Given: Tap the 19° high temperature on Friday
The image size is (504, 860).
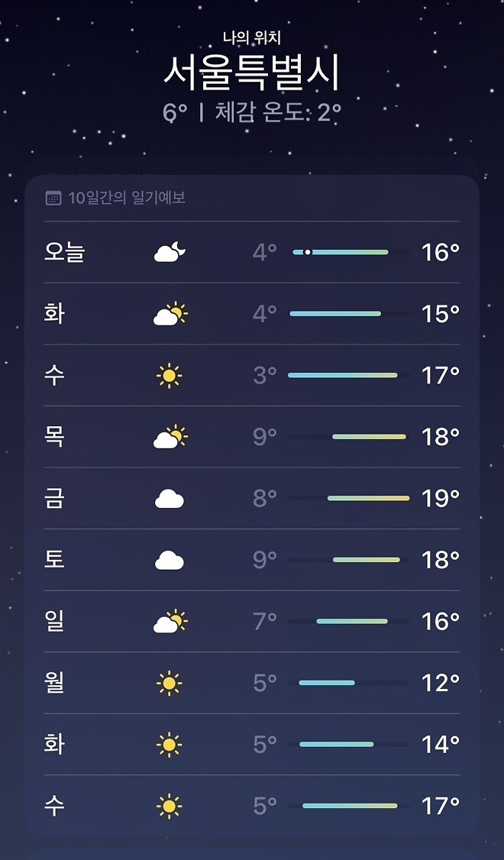Looking at the screenshot, I should click(441, 498).
